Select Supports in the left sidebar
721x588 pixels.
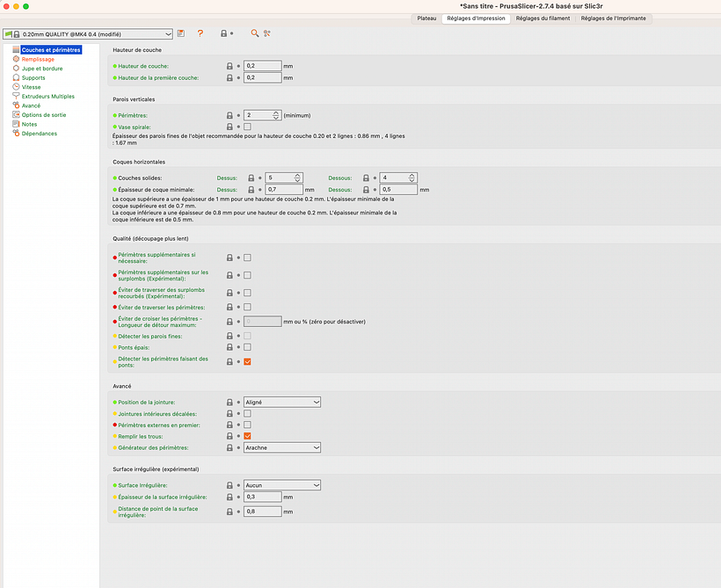tap(33, 77)
